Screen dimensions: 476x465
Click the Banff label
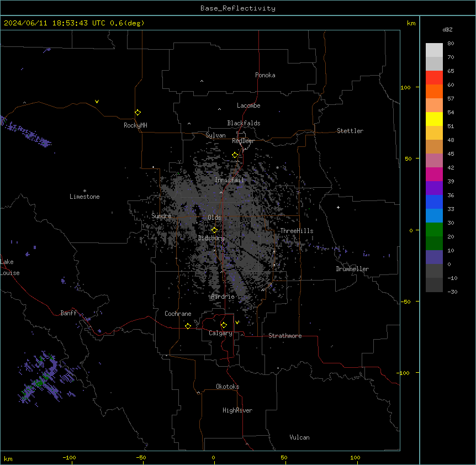[x=68, y=313]
